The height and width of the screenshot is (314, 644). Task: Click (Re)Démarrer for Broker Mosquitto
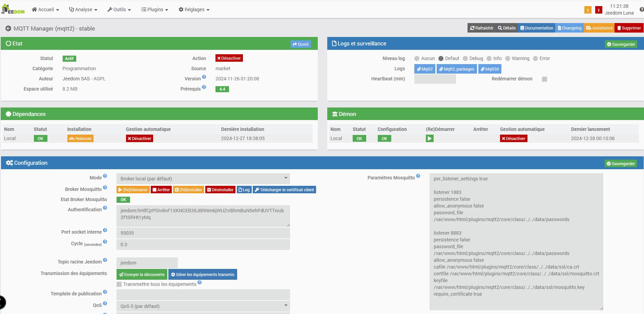133,190
